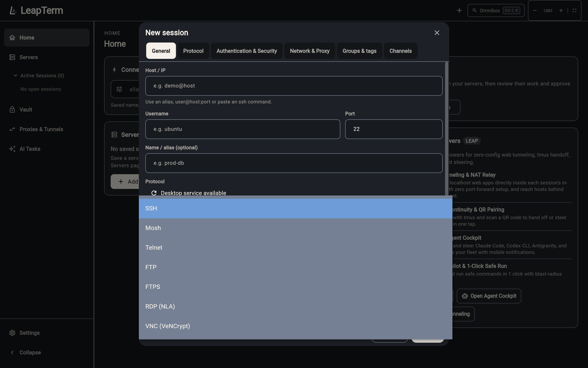Zoom out with the minus icon
Image resolution: width=588 pixels, height=368 pixels.
click(535, 10)
